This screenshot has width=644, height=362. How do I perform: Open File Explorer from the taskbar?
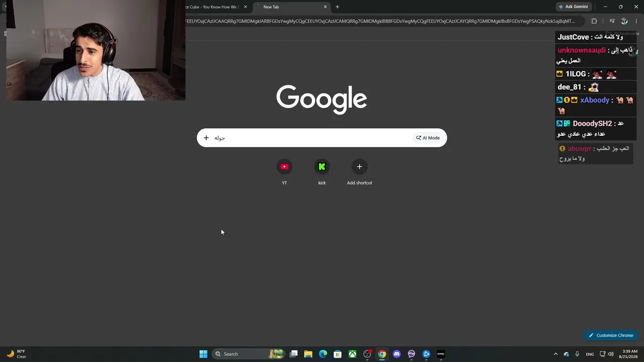pyautogui.click(x=308, y=354)
